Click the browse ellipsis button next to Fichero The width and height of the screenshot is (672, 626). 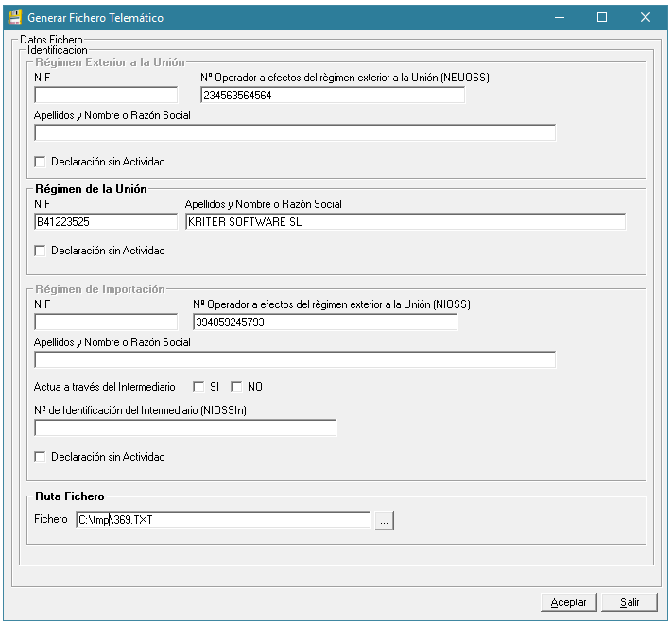(384, 520)
